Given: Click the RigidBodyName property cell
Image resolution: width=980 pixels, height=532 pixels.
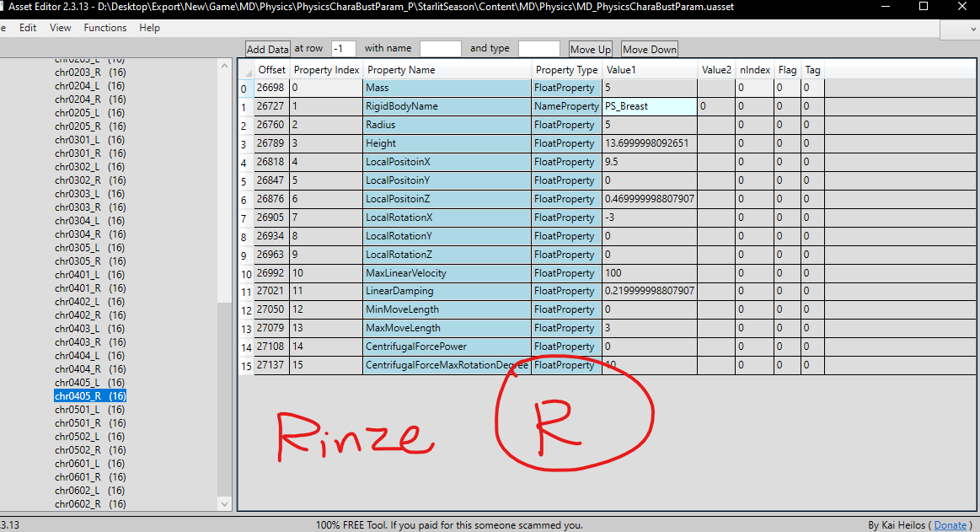Looking at the screenshot, I should click(447, 106).
